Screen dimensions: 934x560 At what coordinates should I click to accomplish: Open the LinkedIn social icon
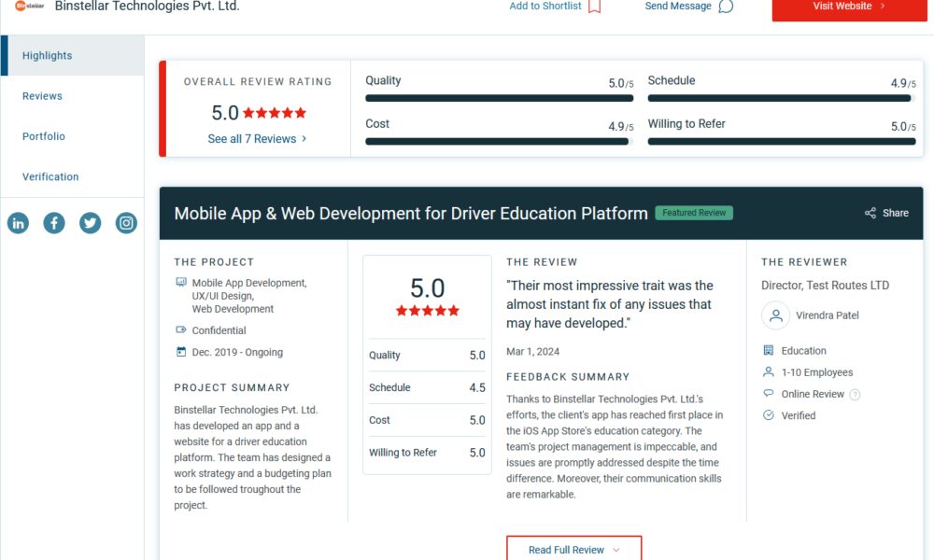(18, 223)
